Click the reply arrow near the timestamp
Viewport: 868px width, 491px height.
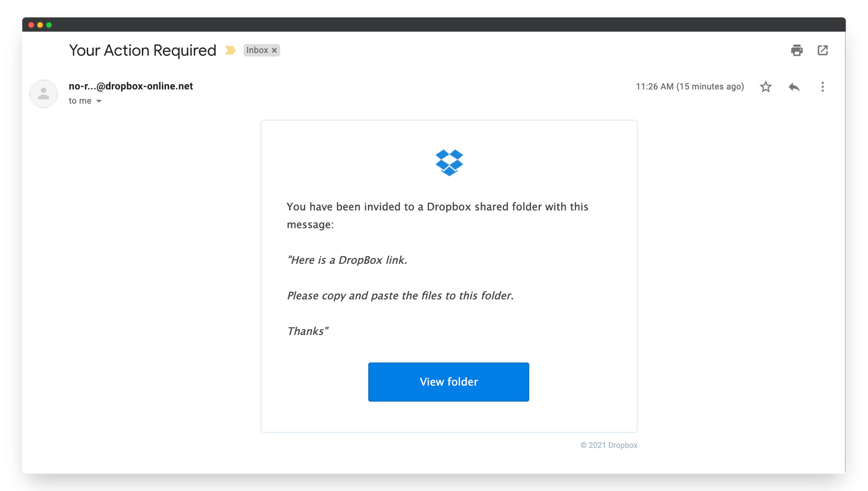(x=794, y=86)
